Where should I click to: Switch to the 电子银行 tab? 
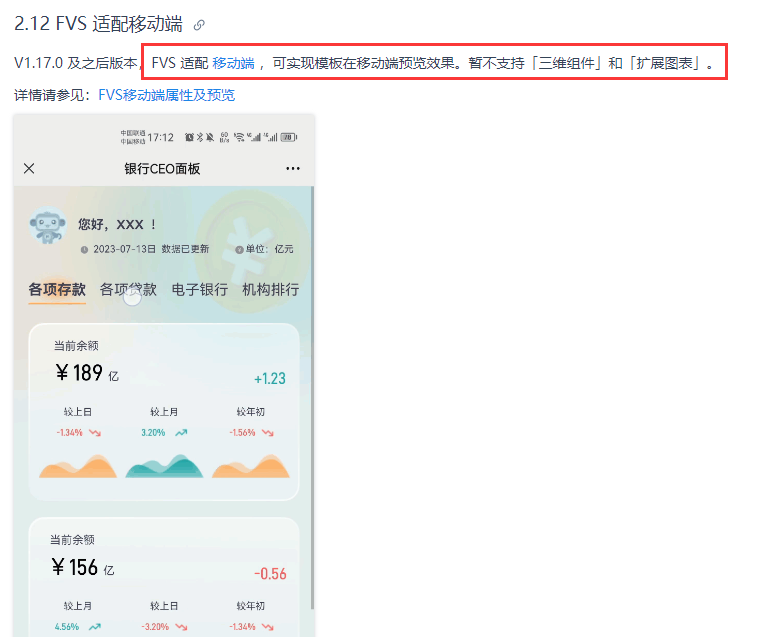click(199, 289)
